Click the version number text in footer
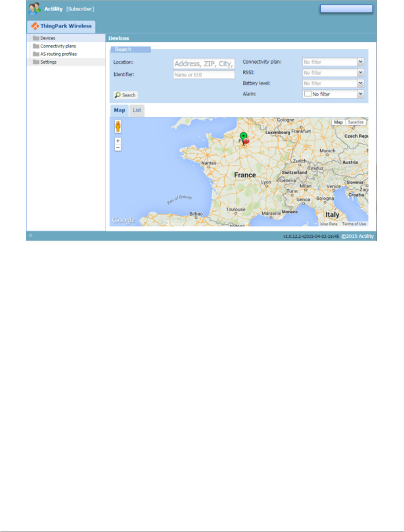 (x=311, y=236)
